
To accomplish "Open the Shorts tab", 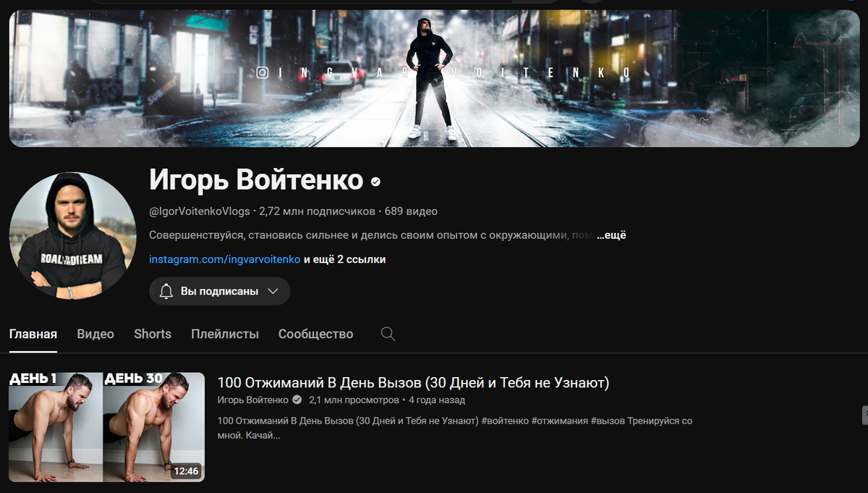I will (x=152, y=334).
